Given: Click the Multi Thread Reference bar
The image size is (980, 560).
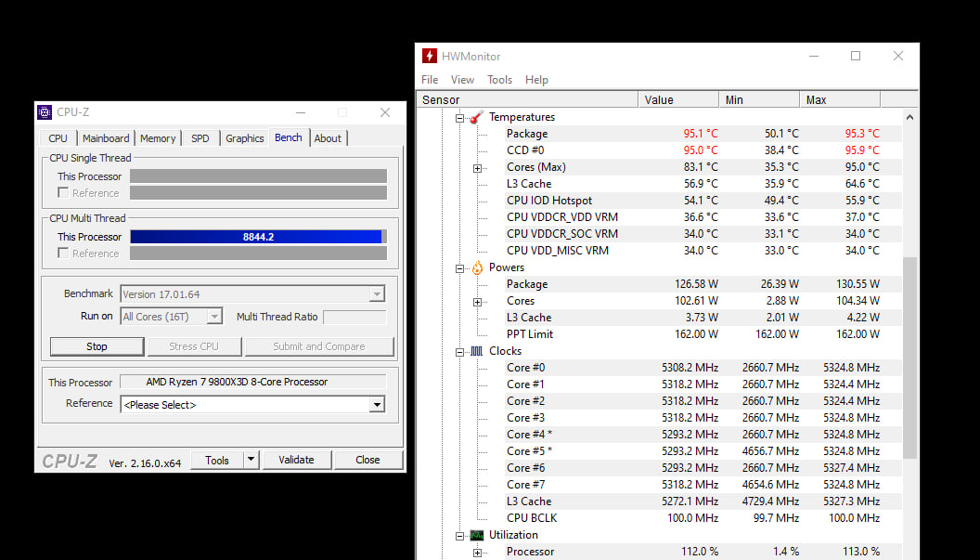Looking at the screenshot, I should 258,253.
